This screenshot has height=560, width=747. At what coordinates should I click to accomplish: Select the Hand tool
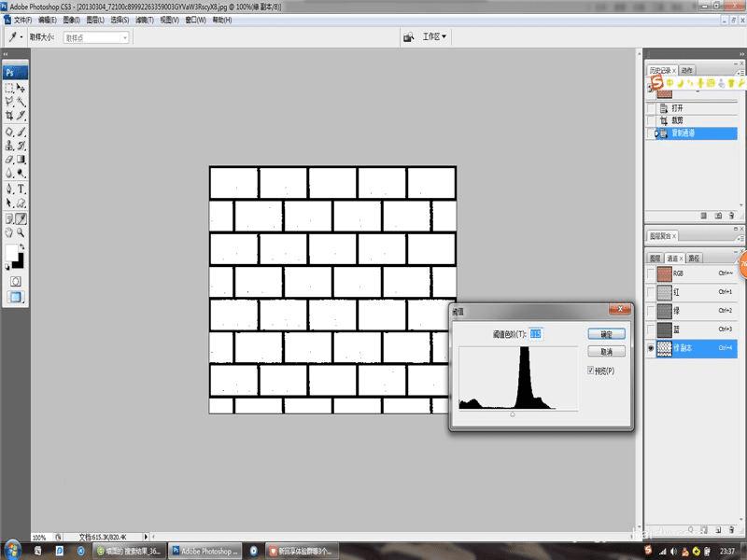[x=9, y=232]
